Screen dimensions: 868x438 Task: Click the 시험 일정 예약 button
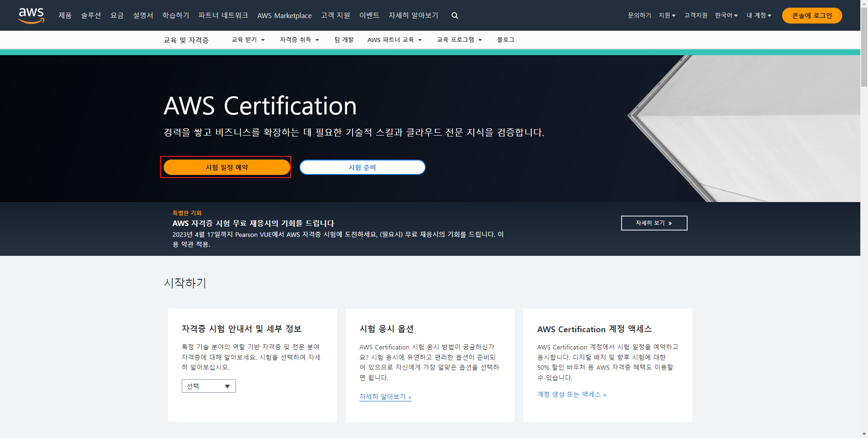pos(227,167)
